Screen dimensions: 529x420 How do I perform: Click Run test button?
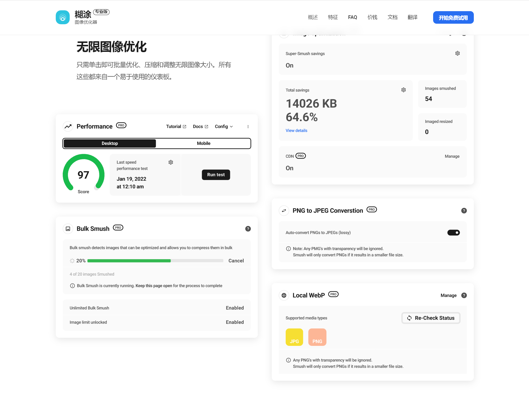(216, 175)
